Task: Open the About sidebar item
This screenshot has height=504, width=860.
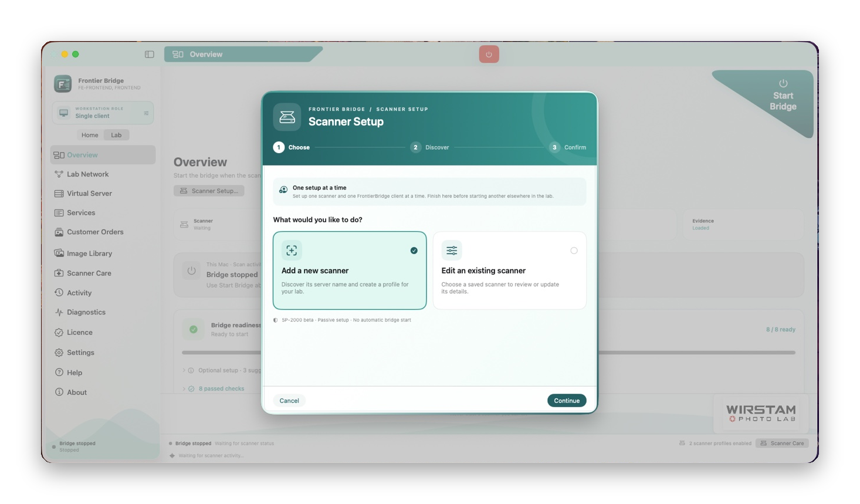Action: pos(103,393)
